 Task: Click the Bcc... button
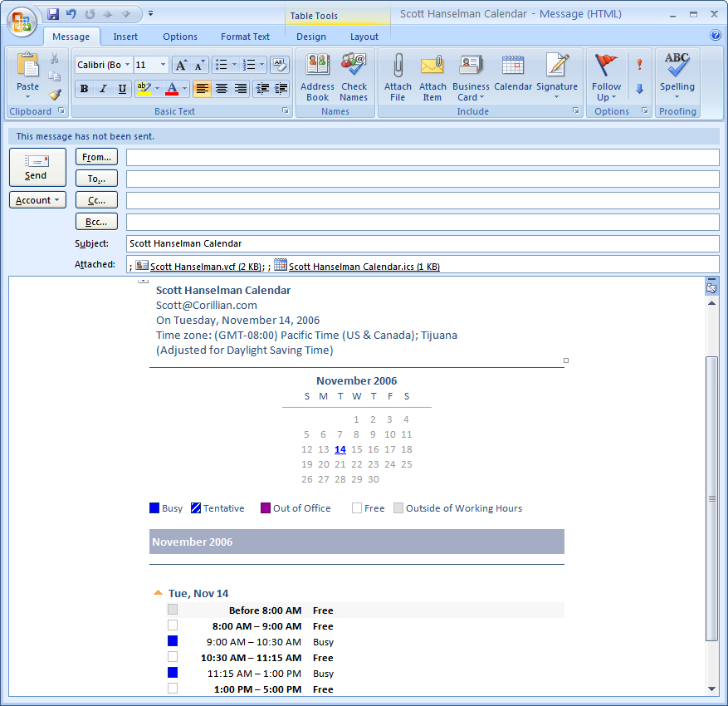(96, 222)
